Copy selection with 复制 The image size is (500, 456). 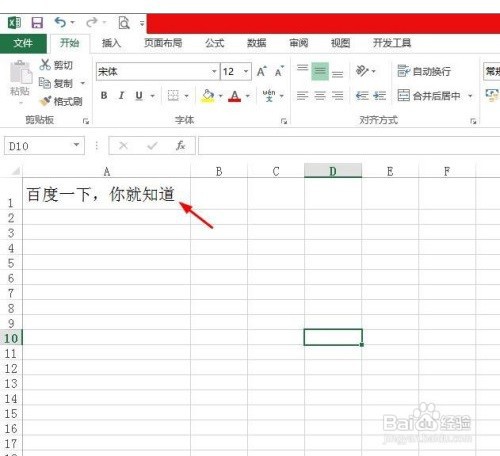point(56,83)
